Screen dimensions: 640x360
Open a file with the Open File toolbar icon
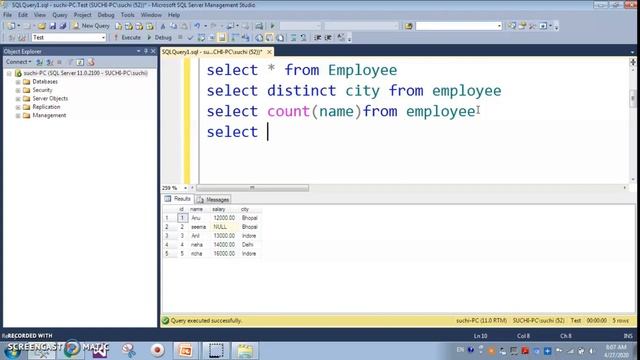(42, 26)
